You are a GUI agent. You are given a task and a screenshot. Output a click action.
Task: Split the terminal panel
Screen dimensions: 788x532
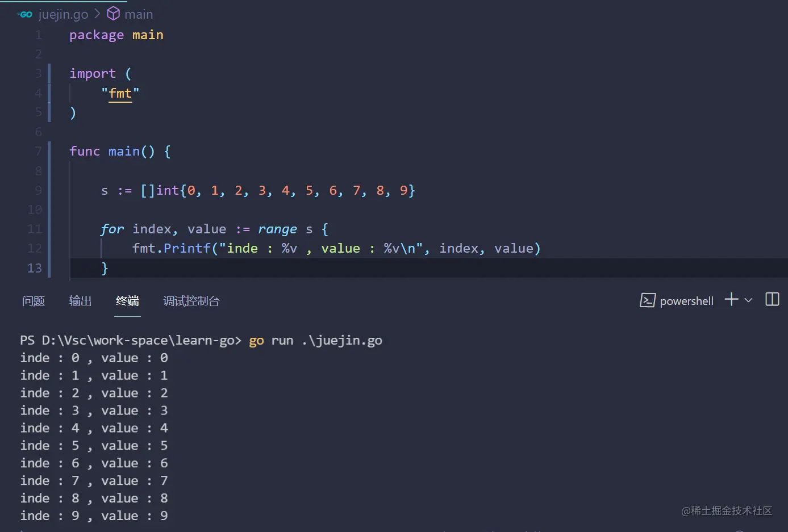coord(772,300)
